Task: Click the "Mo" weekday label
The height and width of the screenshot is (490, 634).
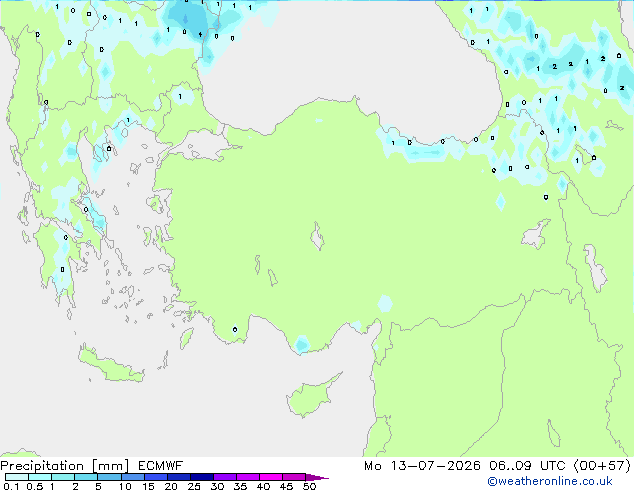Action: coord(373,466)
